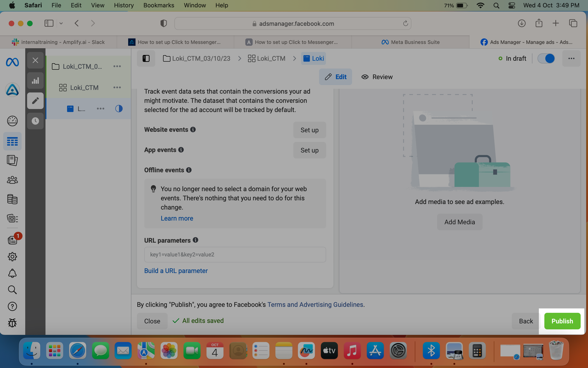
Task: Set up App events
Action: coord(310,150)
